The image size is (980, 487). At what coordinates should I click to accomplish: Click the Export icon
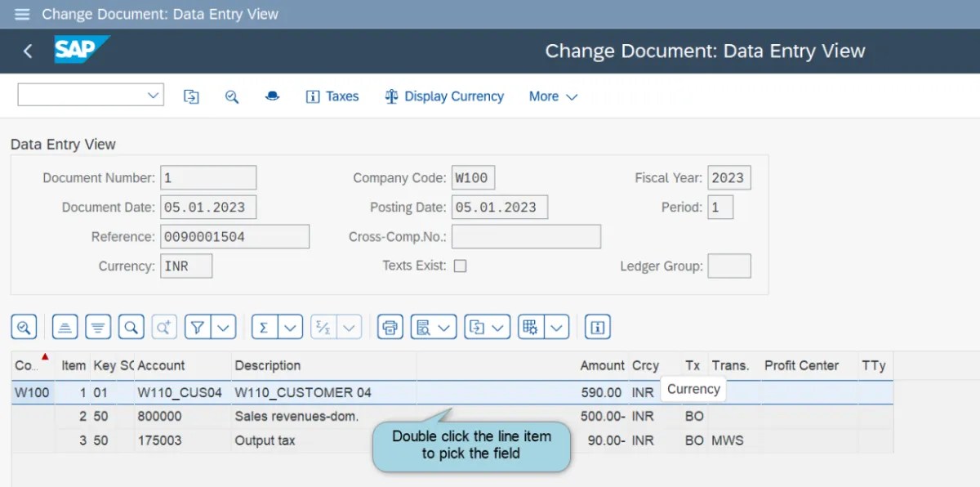pyautogui.click(x=477, y=328)
